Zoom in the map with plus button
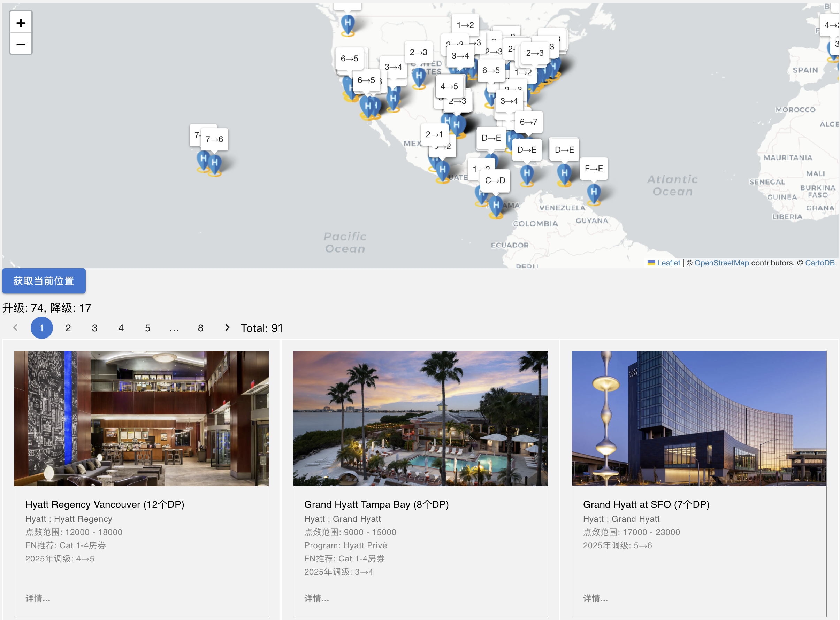840x620 pixels. (x=21, y=23)
